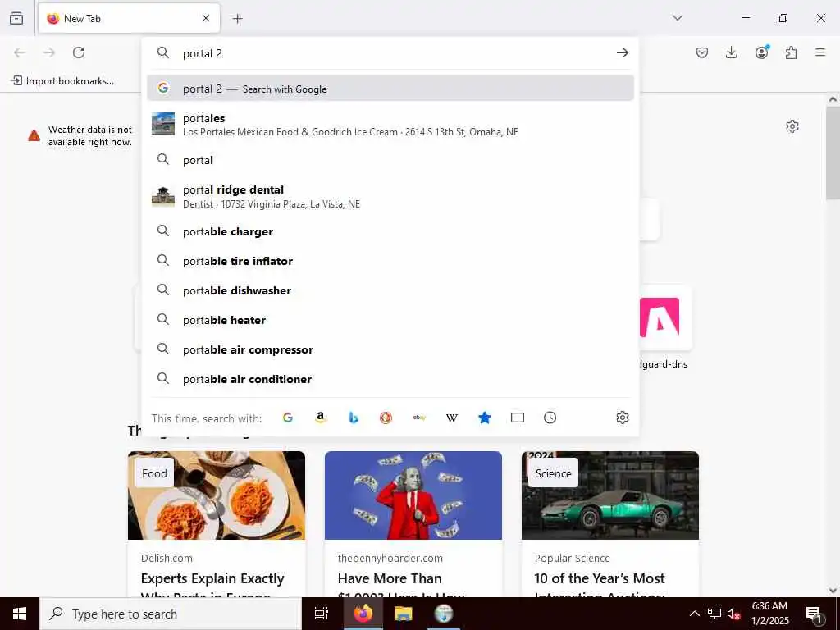Select 'portal 2 — Search with Google' suggestion
Viewport: 840px width, 630px height.
(390, 89)
